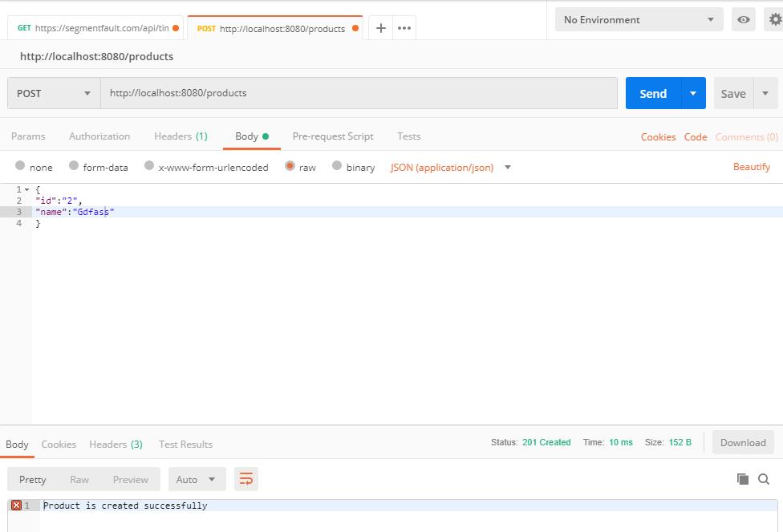Copy the response body using copy icon

click(x=743, y=477)
